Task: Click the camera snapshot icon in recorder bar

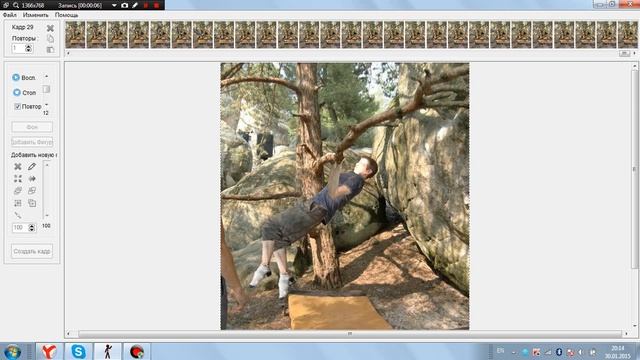Action: point(124,5)
